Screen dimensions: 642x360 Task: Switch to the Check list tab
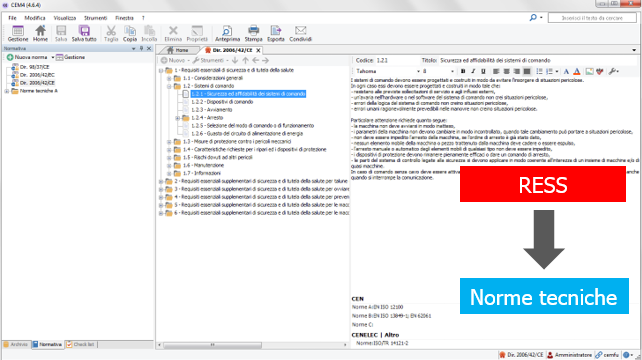point(81,344)
